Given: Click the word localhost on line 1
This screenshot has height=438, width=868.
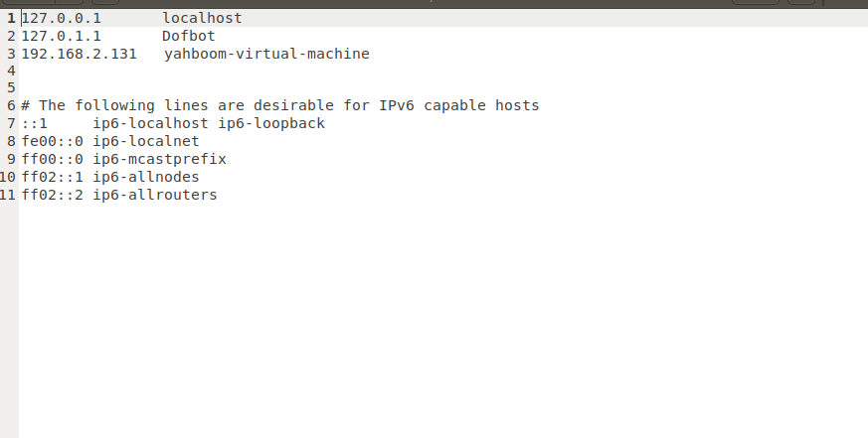Looking at the screenshot, I should (x=202, y=18).
